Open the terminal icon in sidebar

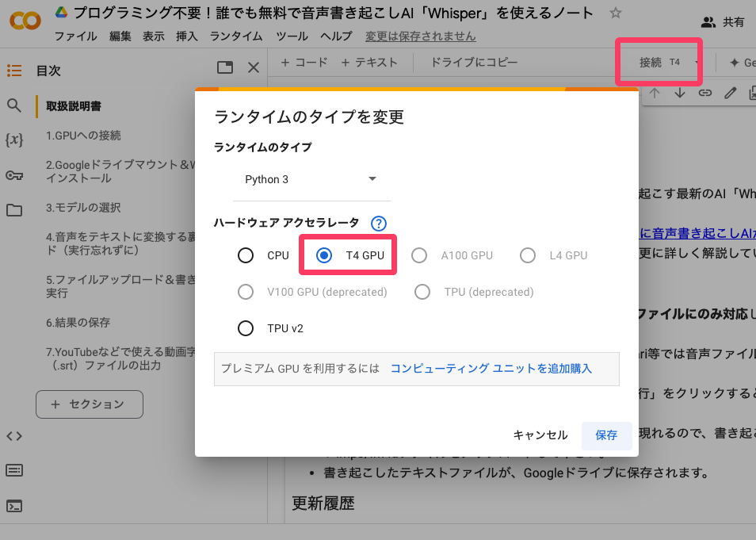13,505
